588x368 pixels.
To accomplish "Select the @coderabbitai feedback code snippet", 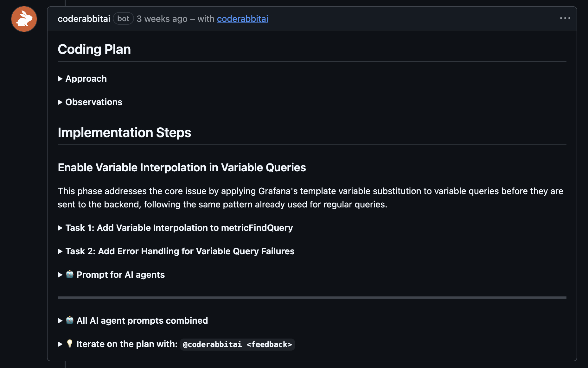I will [x=237, y=344].
